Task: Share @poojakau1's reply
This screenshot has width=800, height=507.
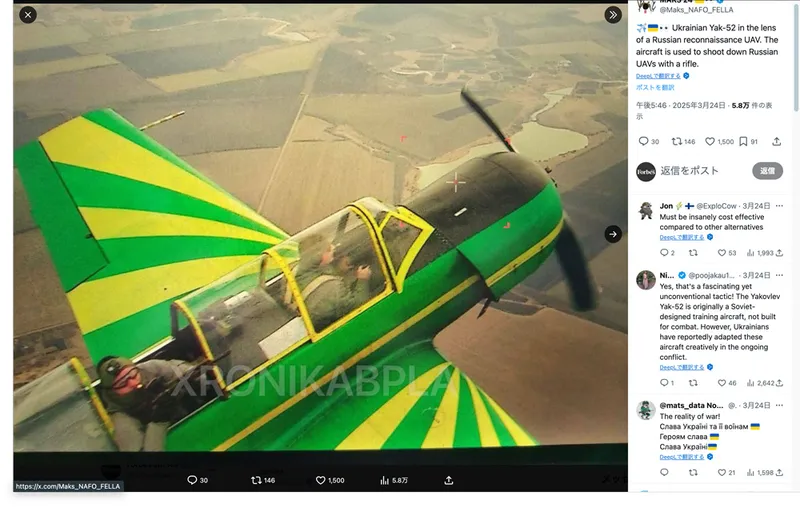Action: (x=780, y=383)
